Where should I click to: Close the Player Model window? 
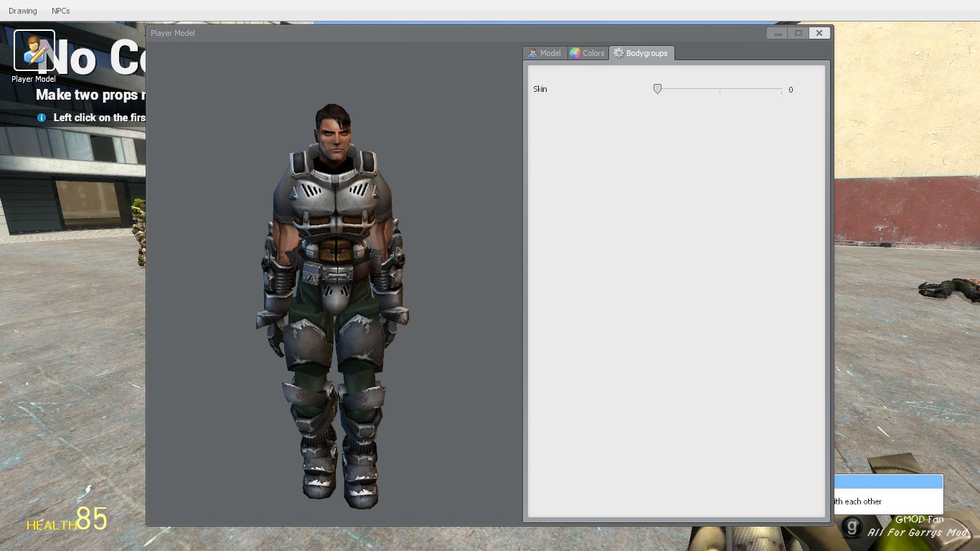click(819, 33)
